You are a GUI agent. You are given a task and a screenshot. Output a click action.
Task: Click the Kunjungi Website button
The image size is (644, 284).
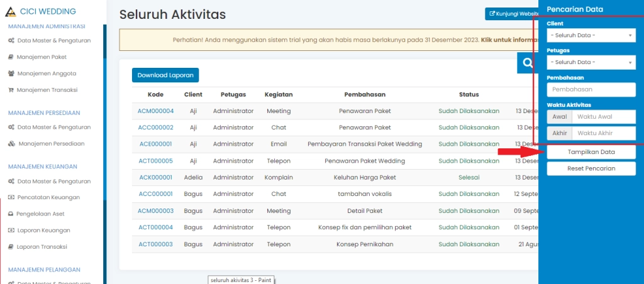513,13
